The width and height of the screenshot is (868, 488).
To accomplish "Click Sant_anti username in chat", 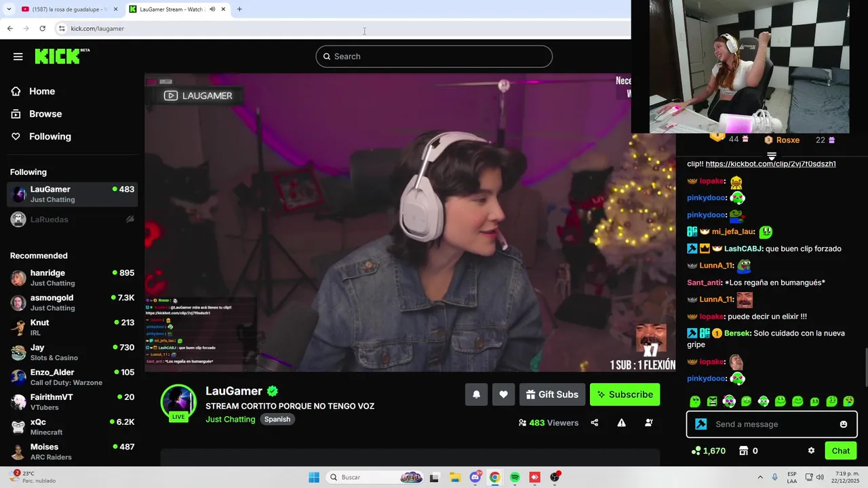I will pyautogui.click(x=704, y=283).
